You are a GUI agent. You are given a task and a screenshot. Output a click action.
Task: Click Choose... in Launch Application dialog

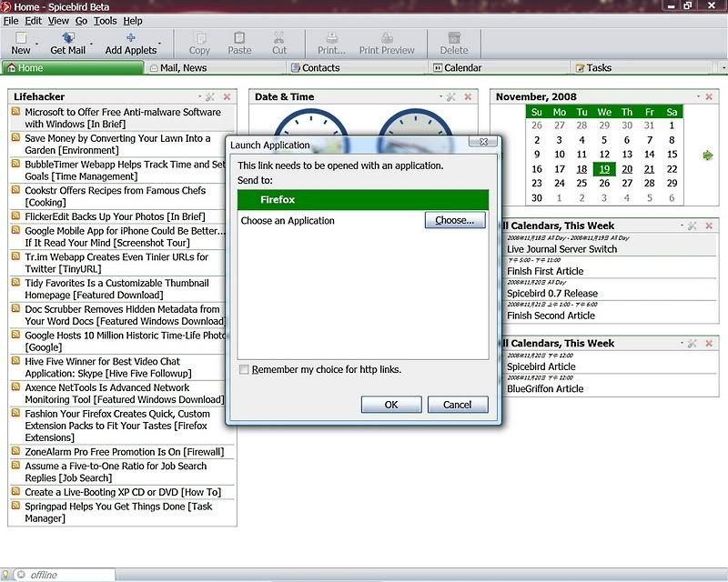[455, 220]
